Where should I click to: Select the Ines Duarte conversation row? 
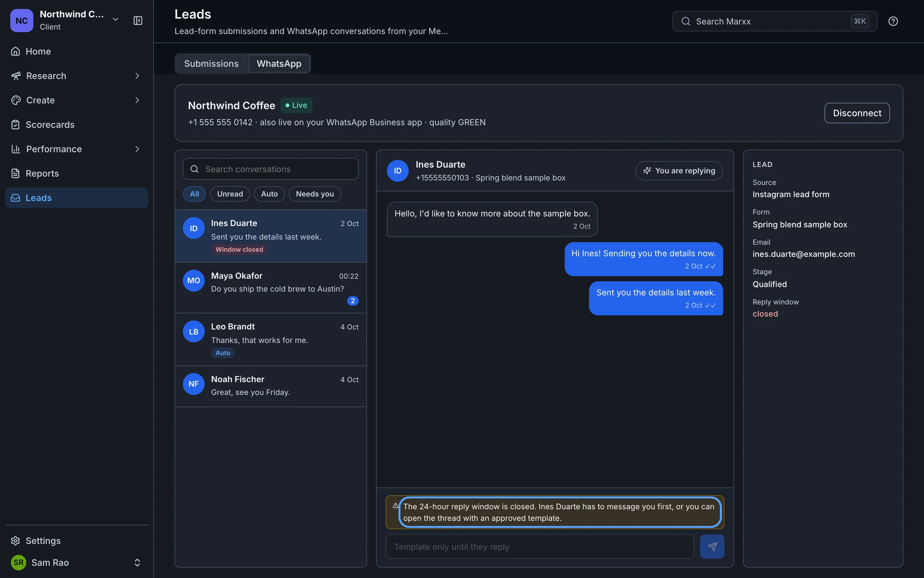tap(271, 236)
